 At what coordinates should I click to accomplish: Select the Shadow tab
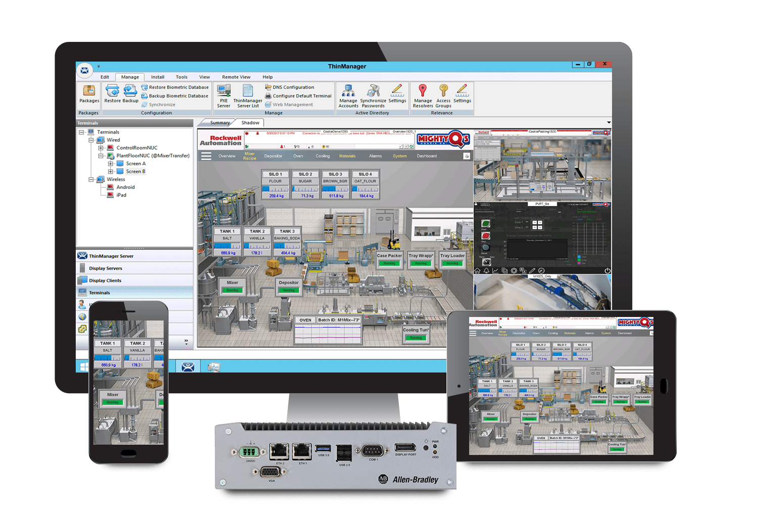coord(250,123)
